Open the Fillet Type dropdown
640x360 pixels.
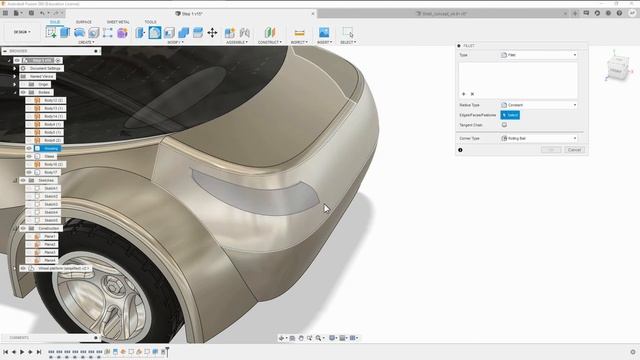point(539,55)
